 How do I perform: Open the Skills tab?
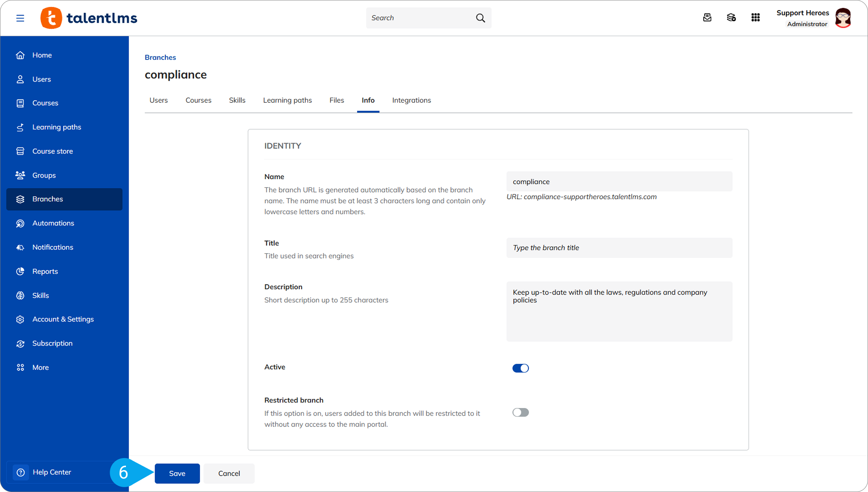coord(237,100)
